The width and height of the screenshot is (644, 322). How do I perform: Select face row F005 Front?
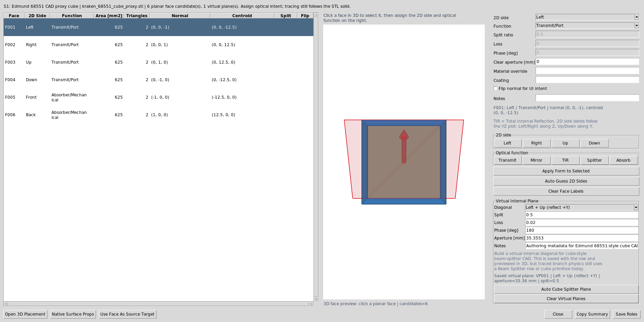pos(159,97)
